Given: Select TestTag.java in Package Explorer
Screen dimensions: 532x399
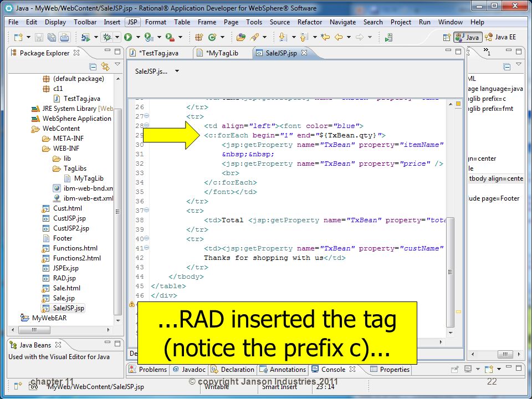Looking at the screenshot, I should tap(81, 99).
